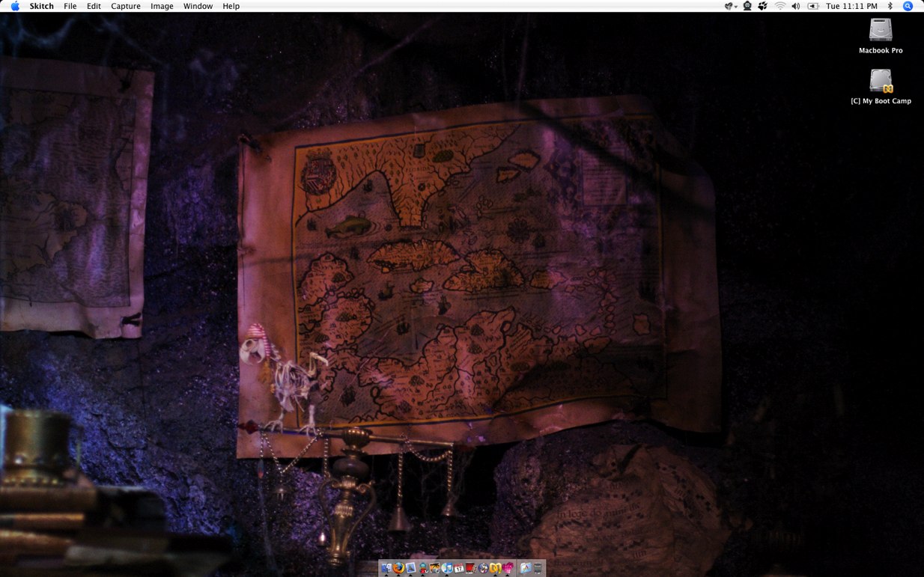Viewport: 924px width, 577px height.
Task: Open iTunes from the Dock
Action: (x=447, y=568)
